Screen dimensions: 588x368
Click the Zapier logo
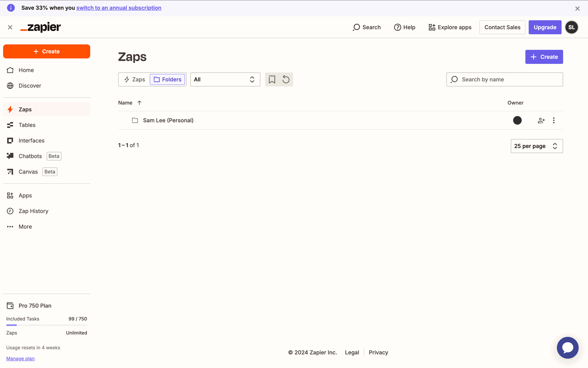pos(41,27)
